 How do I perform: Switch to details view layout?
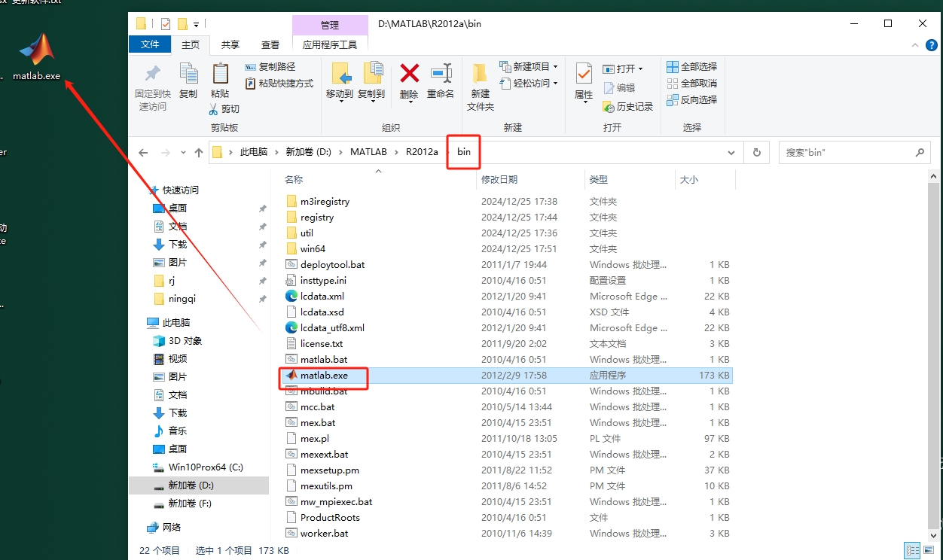point(911,551)
